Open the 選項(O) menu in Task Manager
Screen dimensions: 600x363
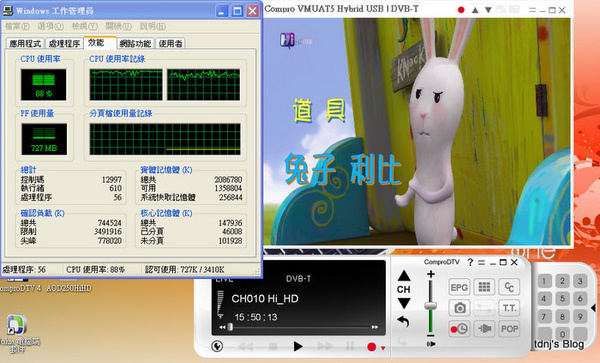(51, 26)
